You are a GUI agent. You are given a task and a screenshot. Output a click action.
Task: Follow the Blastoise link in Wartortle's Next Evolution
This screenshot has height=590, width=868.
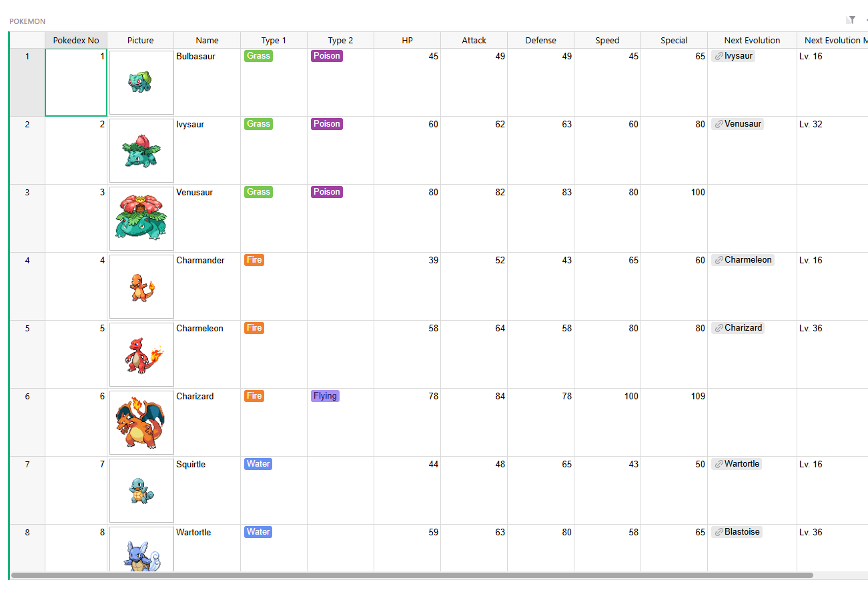tap(737, 532)
